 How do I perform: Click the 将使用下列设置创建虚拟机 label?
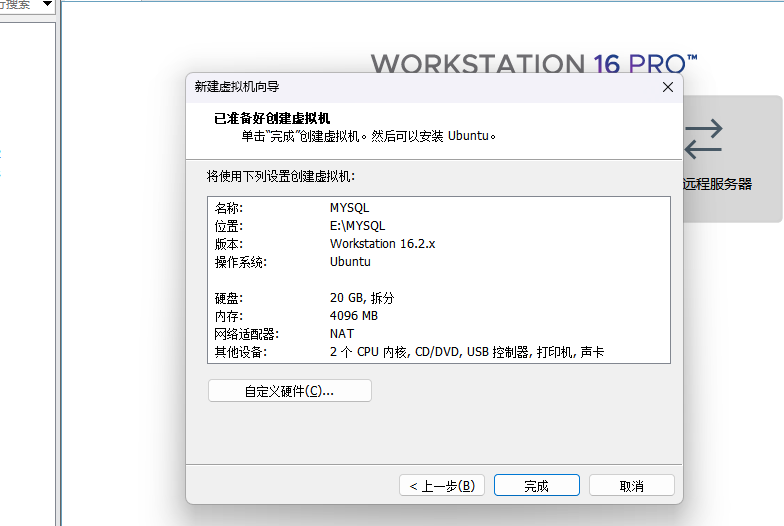(281, 176)
